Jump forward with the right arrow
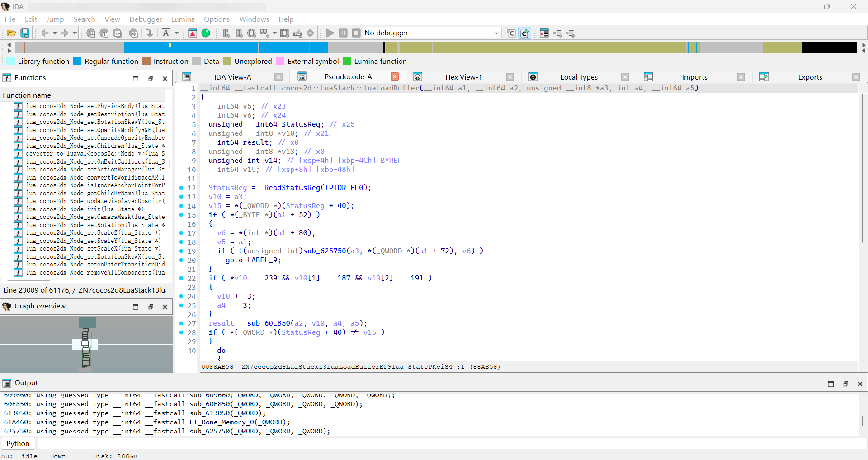 click(x=65, y=33)
